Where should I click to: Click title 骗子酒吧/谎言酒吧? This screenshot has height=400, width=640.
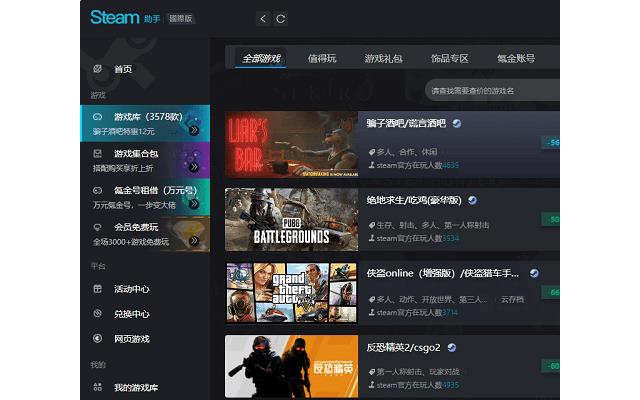coord(406,123)
